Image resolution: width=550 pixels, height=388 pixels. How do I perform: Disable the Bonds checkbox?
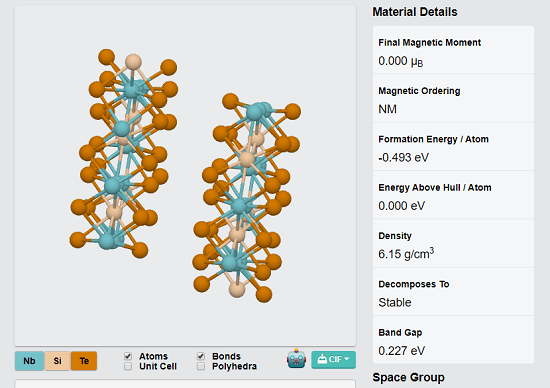click(x=201, y=356)
